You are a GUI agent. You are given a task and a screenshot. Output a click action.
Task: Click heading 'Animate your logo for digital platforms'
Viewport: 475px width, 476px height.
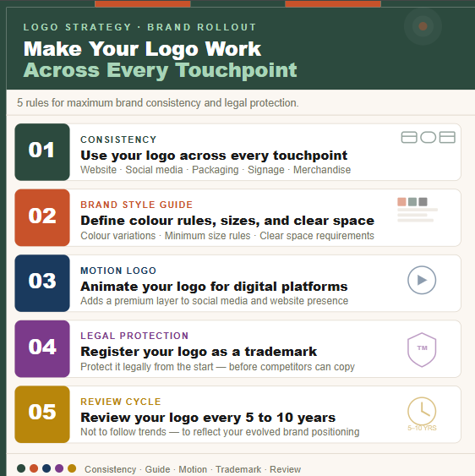coord(214,287)
